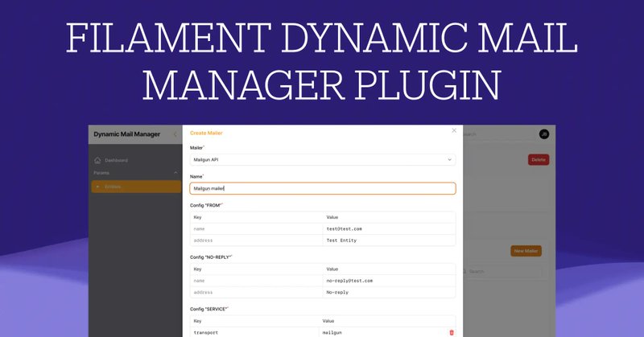The width and height of the screenshot is (644, 337).
Task: Click the New Mailer button
Action: pyautogui.click(x=526, y=251)
